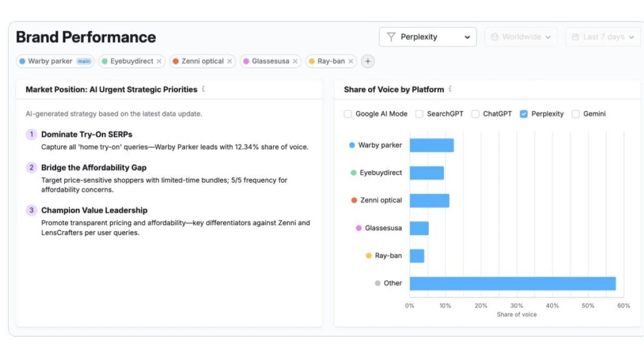This screenshot has height=363, width=644.
Task: Click the Eyebuydirect bar in chart
Action: (427, 173)
